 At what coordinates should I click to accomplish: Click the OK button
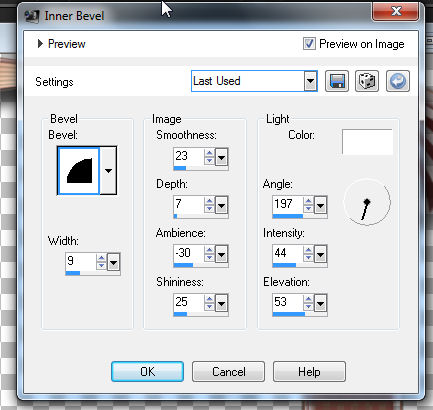click(x=147, y=372)
